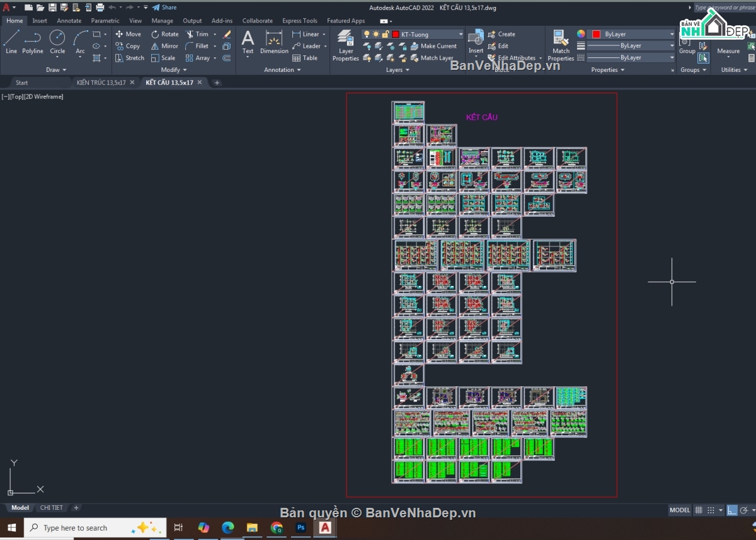Screen dimensions: 756x540
Task: Choose the Polyline tool
Action: click(33, 42)
